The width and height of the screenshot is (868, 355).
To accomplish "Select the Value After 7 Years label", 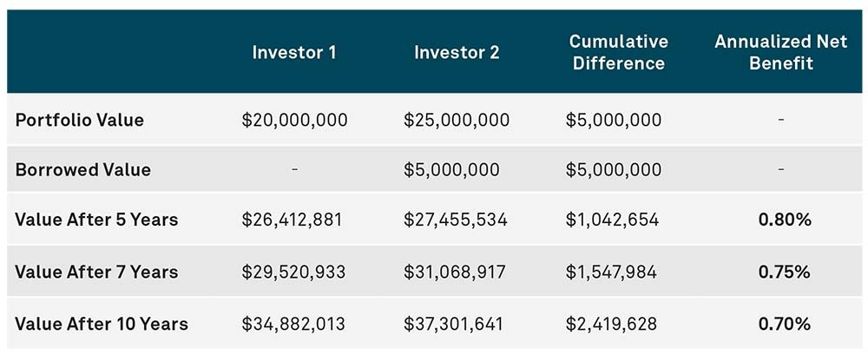I will (x=96, y=272).
